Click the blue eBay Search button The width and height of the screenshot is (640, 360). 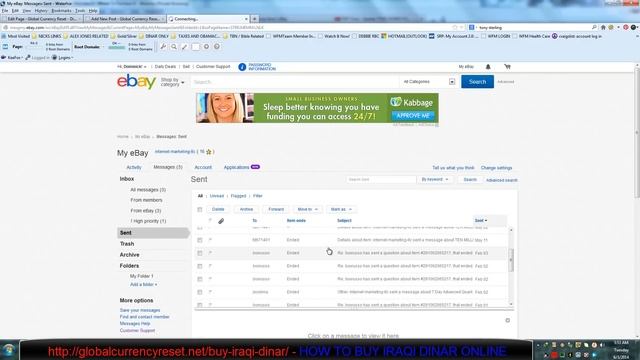tap(477, 82)
